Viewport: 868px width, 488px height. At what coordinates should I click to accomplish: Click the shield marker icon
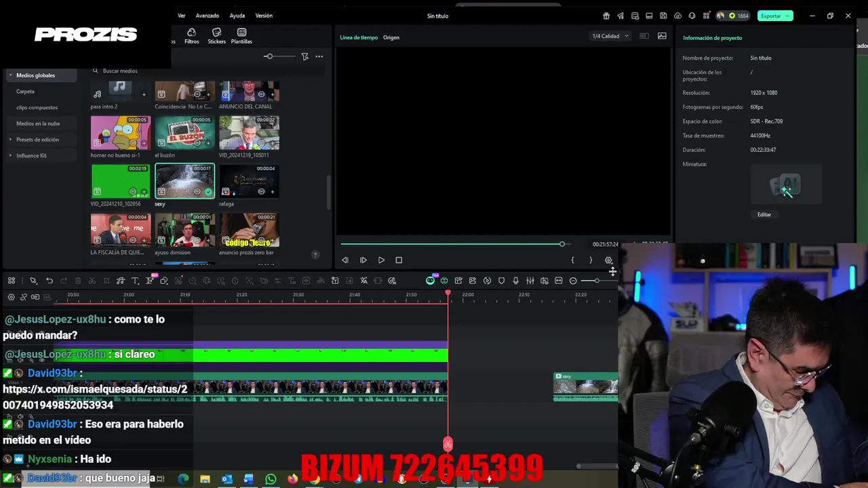(501, 281)
